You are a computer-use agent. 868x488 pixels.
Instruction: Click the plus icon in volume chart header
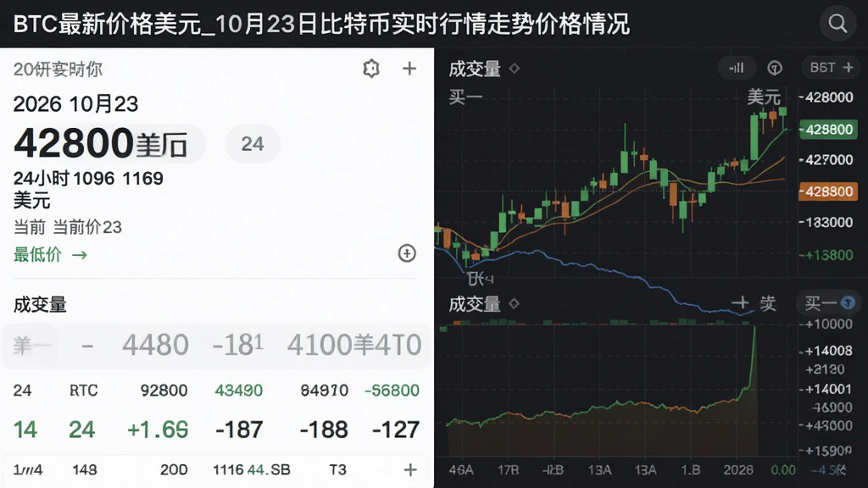[x=740, y=302]
